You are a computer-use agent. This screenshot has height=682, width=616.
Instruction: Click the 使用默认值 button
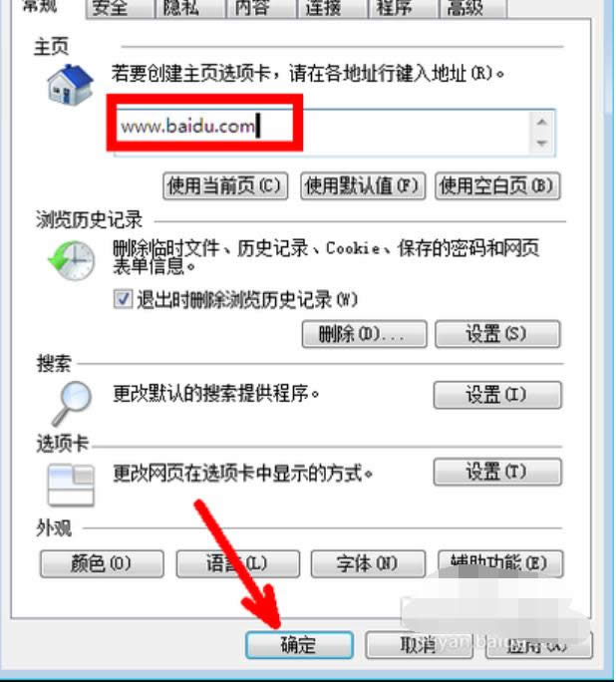click(x=363, y=186)
